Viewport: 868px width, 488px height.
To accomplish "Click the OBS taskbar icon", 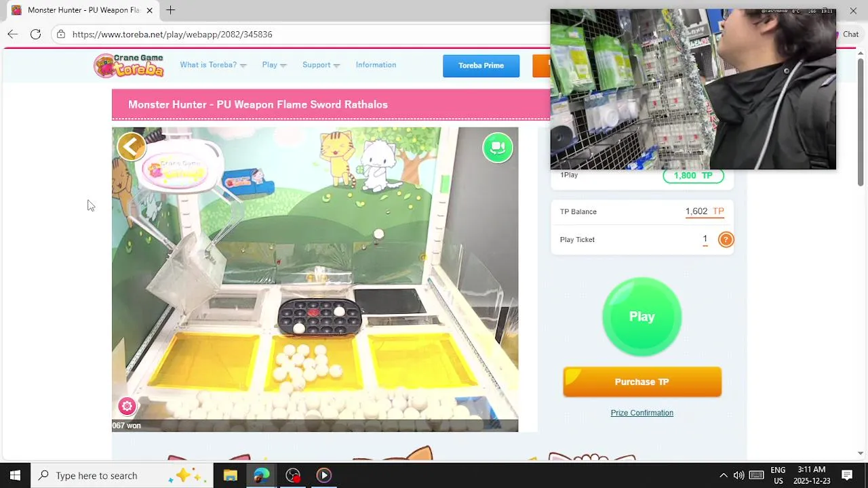I will coord(292,475).
